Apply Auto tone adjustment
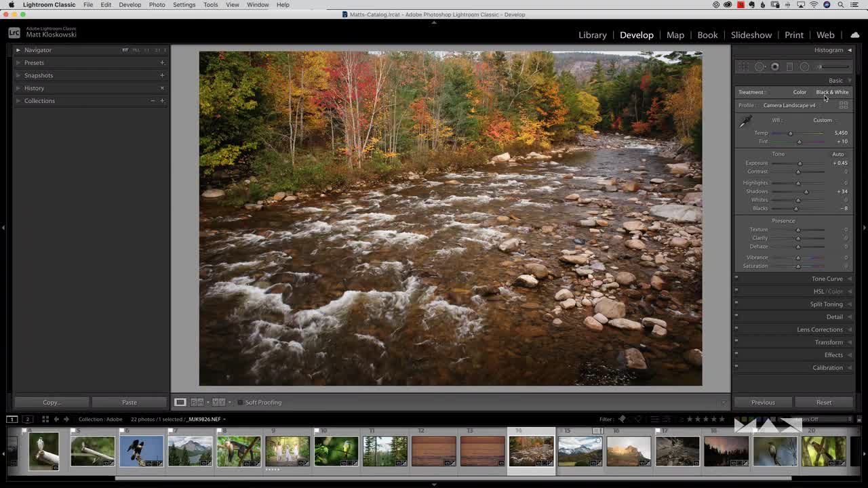The width and height of the screenshot is (868, 488). click(x=838, y=155)
